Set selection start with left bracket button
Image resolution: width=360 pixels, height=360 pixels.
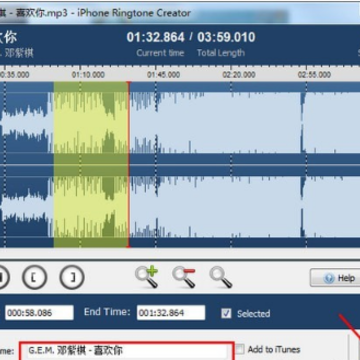(x=35, y=277)
